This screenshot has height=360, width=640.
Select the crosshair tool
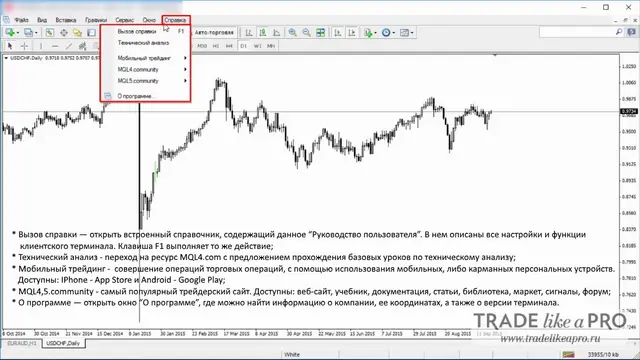24,46
